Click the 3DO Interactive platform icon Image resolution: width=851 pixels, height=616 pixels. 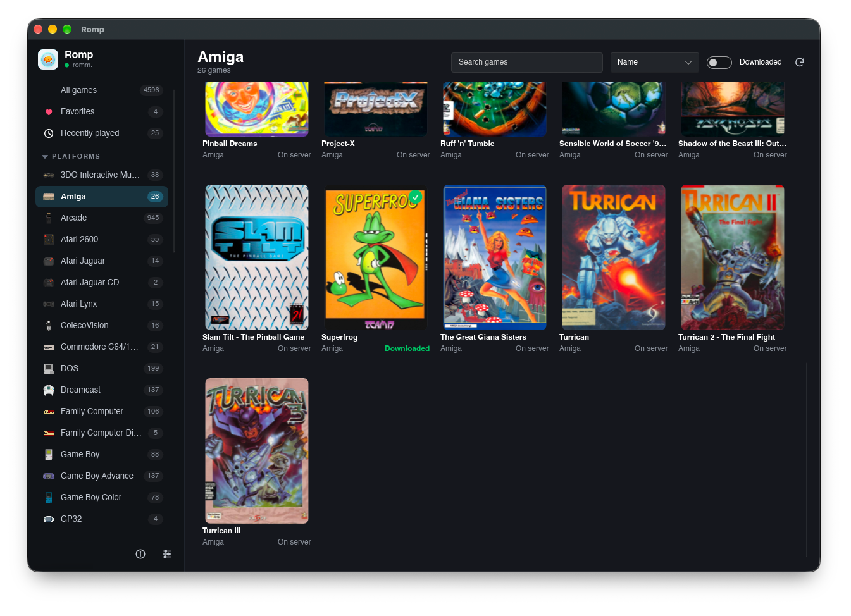coord(49,175)
